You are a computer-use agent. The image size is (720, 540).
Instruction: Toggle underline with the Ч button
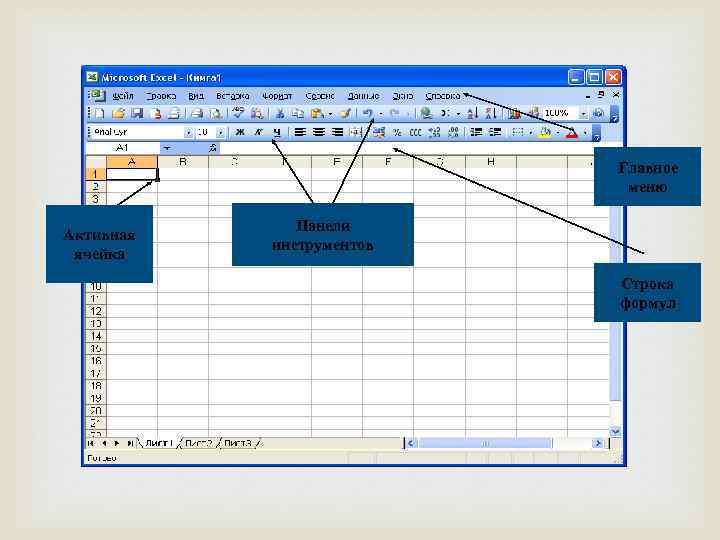(276, 133)
